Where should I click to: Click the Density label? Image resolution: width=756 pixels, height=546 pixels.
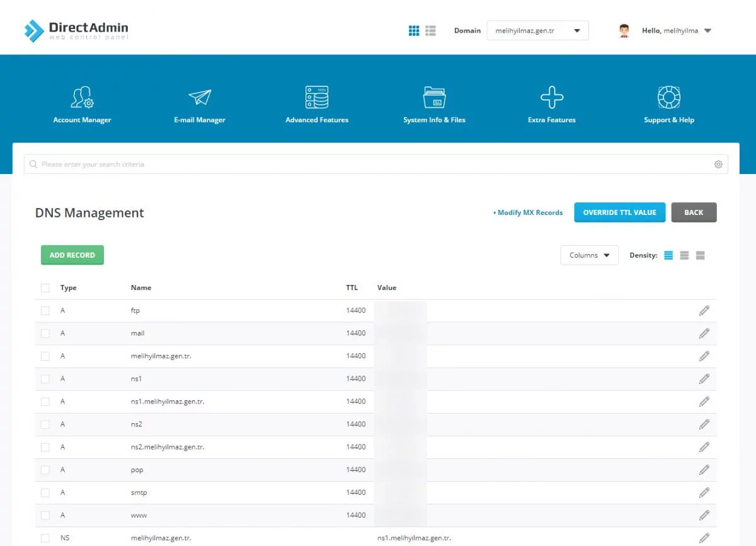coord(643,255)
